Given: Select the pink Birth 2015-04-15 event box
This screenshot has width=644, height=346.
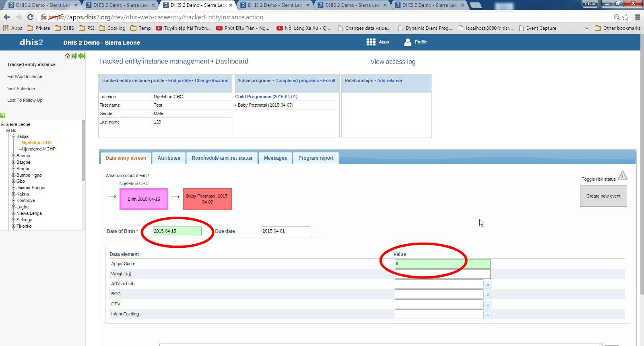Looking at the screenshot, I should pyautogui.click(x=144, y=199).
